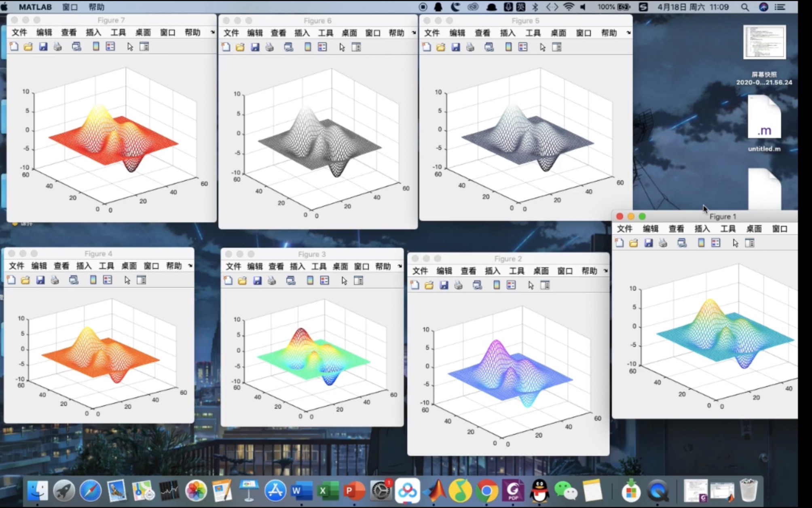This screenshot has height=508, width=812.
Task: Click the Save icon in Figure 1
Action: click(x=648, y=243)
